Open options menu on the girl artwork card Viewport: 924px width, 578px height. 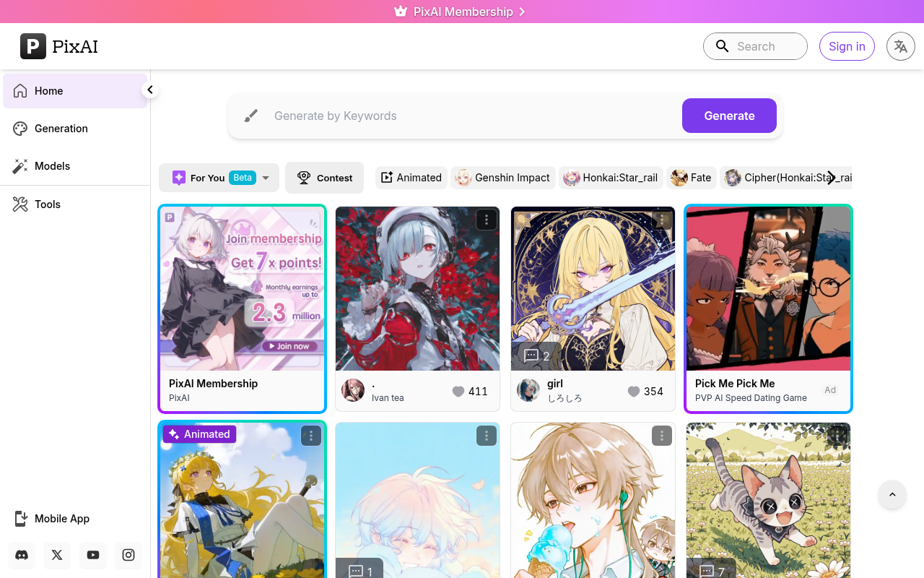click(x=661, y=219)
